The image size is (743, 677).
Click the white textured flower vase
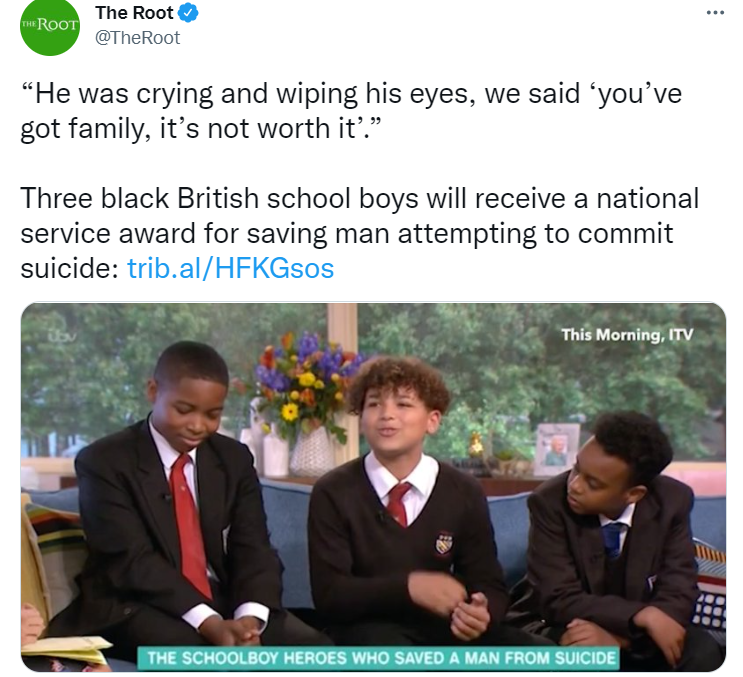312,451
